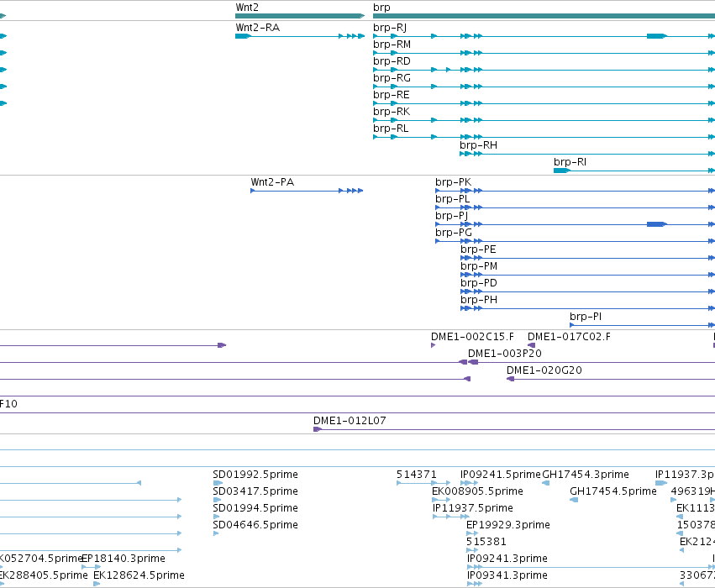Select transcript brp-RG label
Image resolution: width=715 pixels, height=588 pixels.
click(392, 78)
